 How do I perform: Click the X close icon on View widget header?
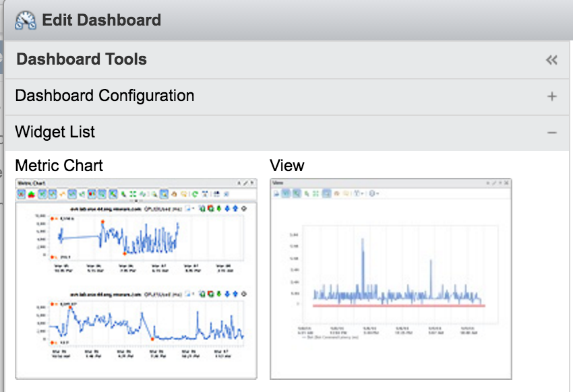507,183
